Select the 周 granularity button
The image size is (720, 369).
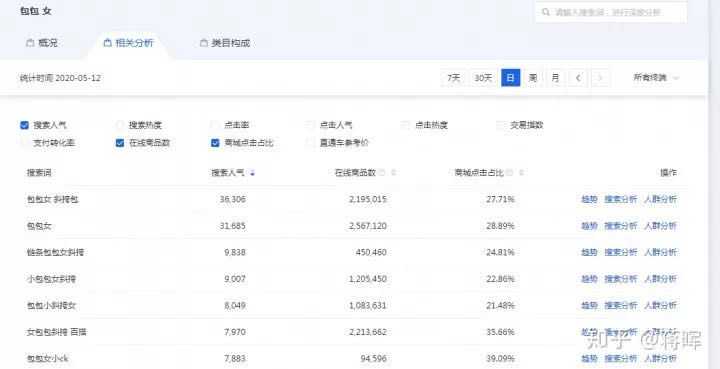pos(533,78)
